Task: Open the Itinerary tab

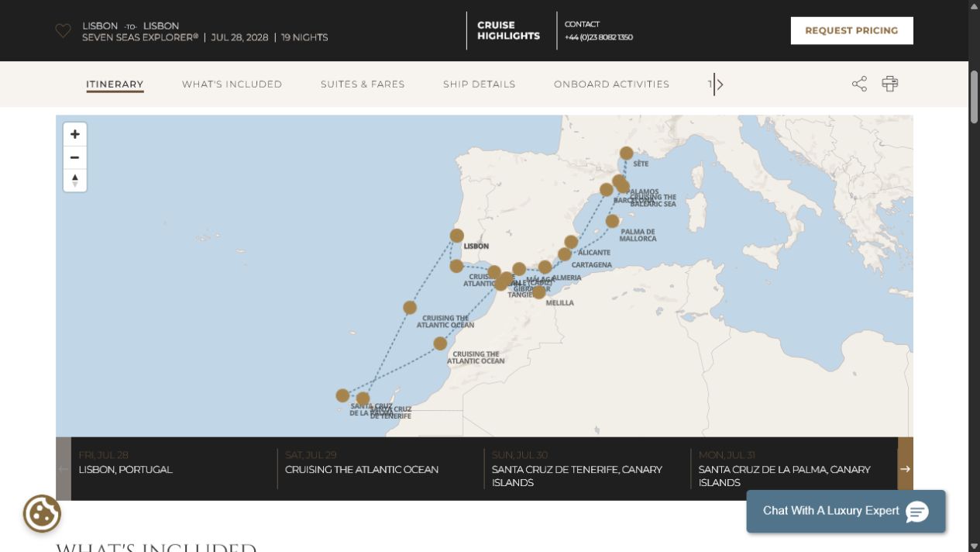Action: tap(115, 84)
